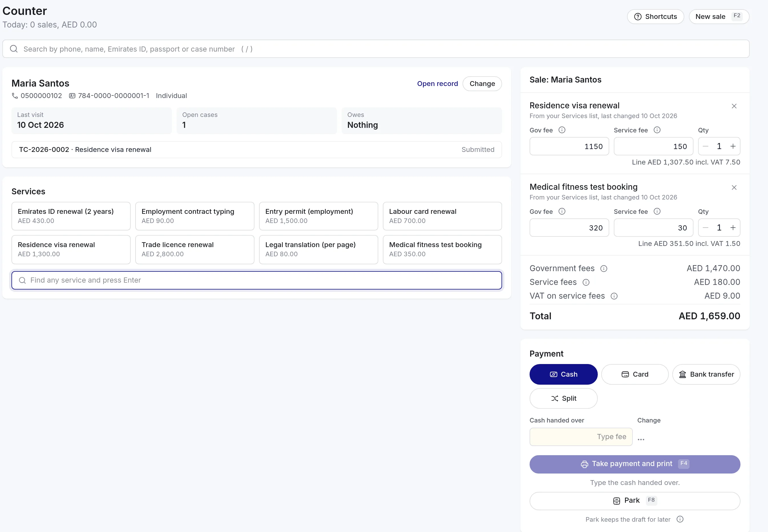Image resolution: width=768 pixels, height=532 pixels.
Task: Open case TC-2026-0002 row
Action: [256, 150]
